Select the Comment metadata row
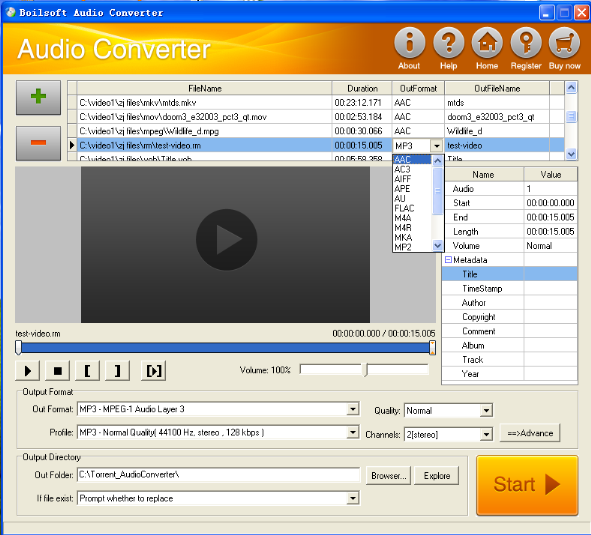591x535 pixels. [x=510, y=331]
